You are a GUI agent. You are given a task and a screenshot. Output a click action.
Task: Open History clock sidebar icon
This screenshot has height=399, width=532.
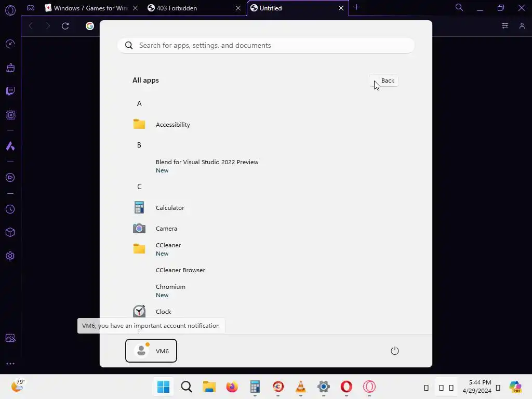[x=10, y=209]
